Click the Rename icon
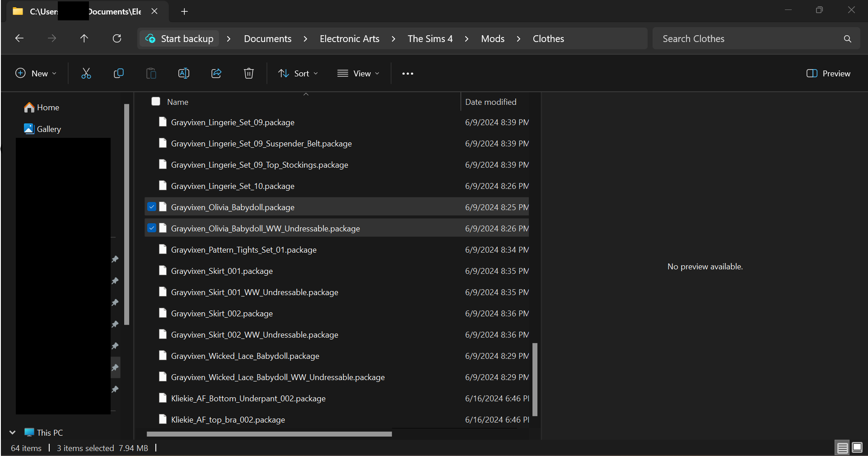The height and width of the screenshot is (456, 868). point(183,73)
